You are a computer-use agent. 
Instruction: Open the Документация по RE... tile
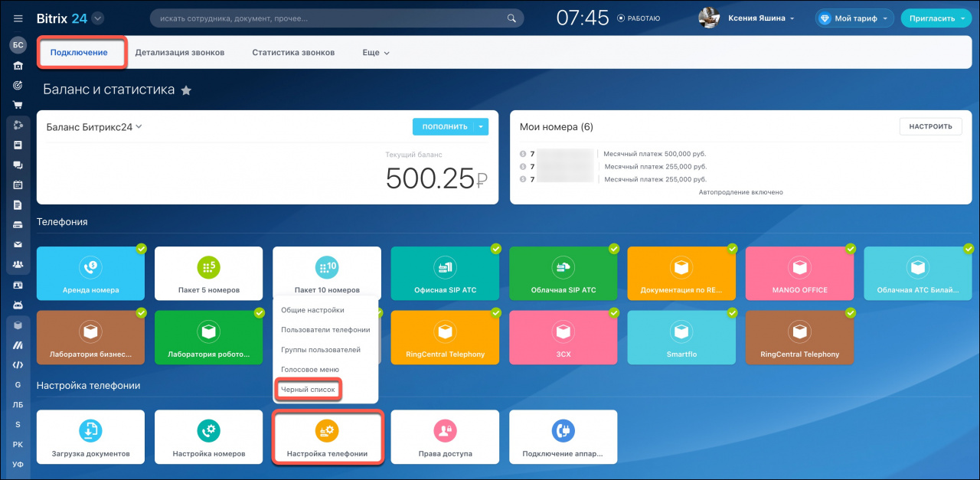click(x=681, y=273)
